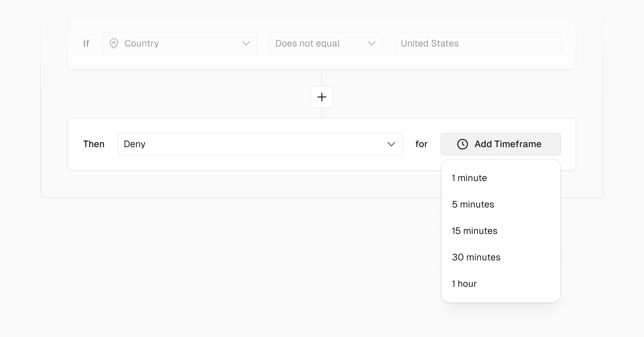This screenshot has height=337, width=644.
Task: Select the 1 minute timeframe option
Action: pos(469,178)
